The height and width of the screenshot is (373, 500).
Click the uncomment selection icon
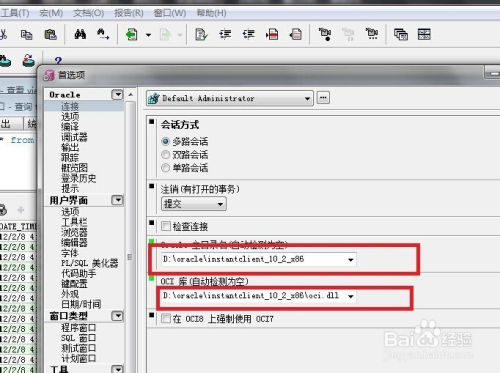coord(296,34)
